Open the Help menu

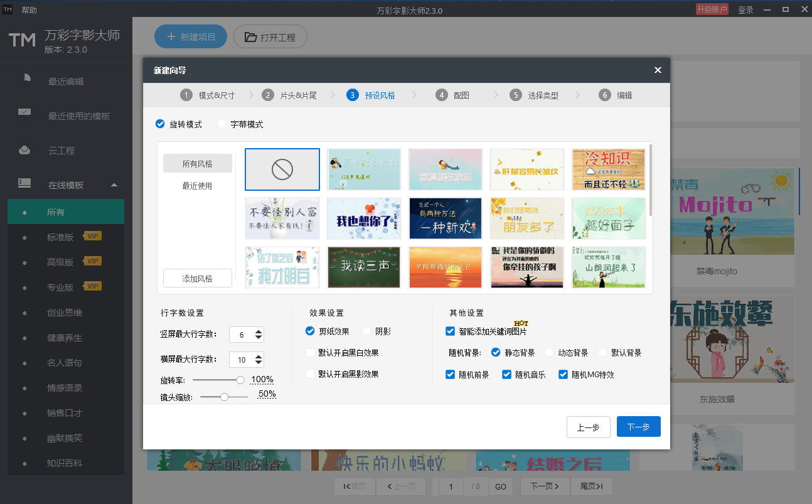click(x=29, y=10)
